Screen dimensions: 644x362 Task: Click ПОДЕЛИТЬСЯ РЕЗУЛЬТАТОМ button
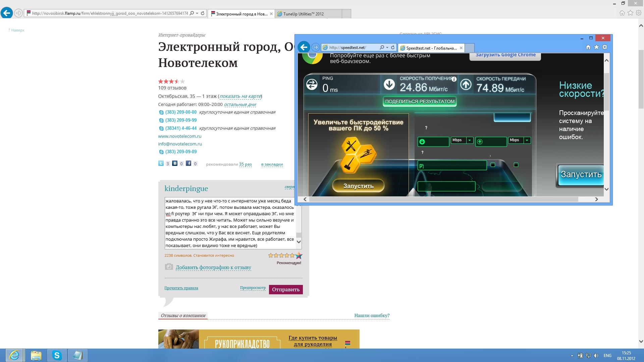click(420, 102)
